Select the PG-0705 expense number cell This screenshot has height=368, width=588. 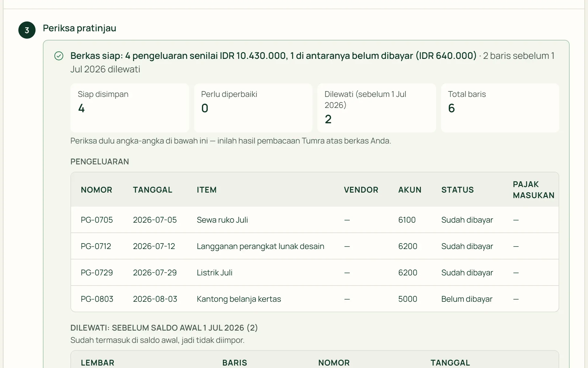pyautogui.click(x=97, y=220)
